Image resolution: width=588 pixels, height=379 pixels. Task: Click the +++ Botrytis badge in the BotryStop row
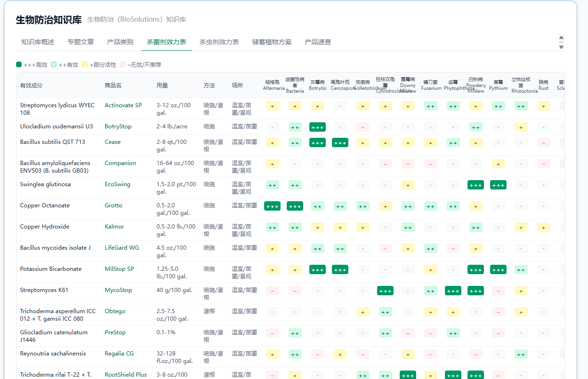(x=317, y=127)
